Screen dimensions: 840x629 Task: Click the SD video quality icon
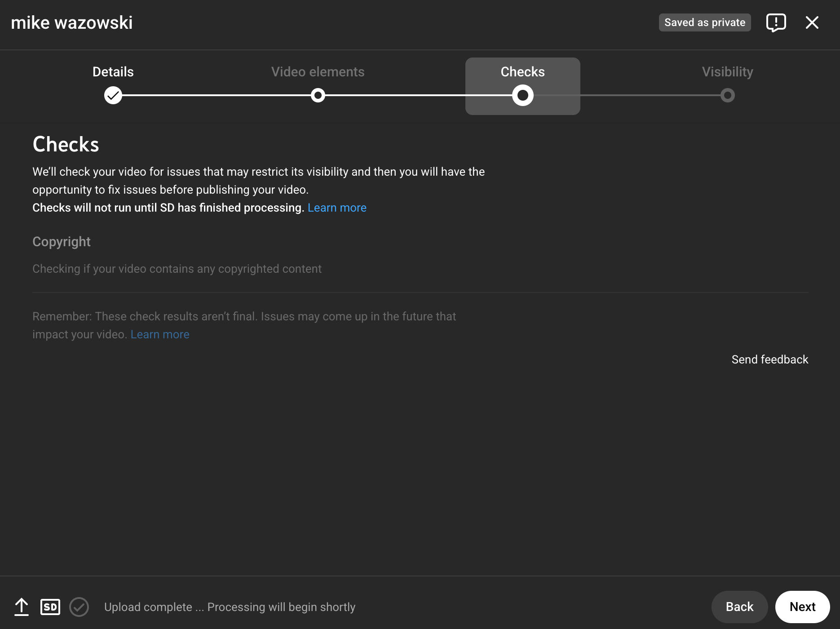50,607
